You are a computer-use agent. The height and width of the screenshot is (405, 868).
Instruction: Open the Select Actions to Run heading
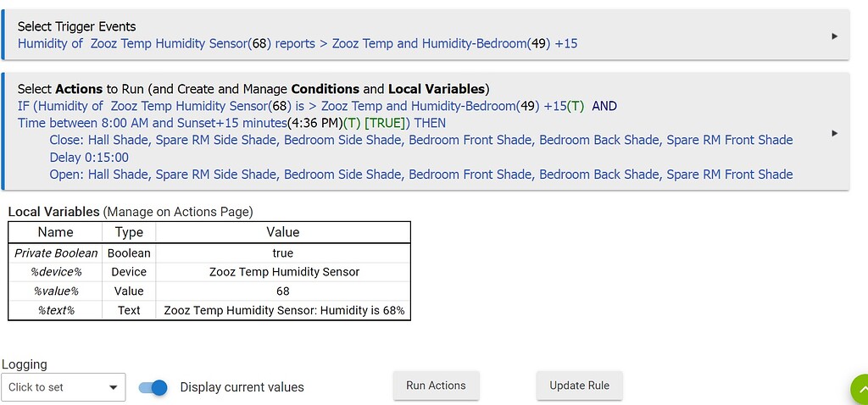253,89
